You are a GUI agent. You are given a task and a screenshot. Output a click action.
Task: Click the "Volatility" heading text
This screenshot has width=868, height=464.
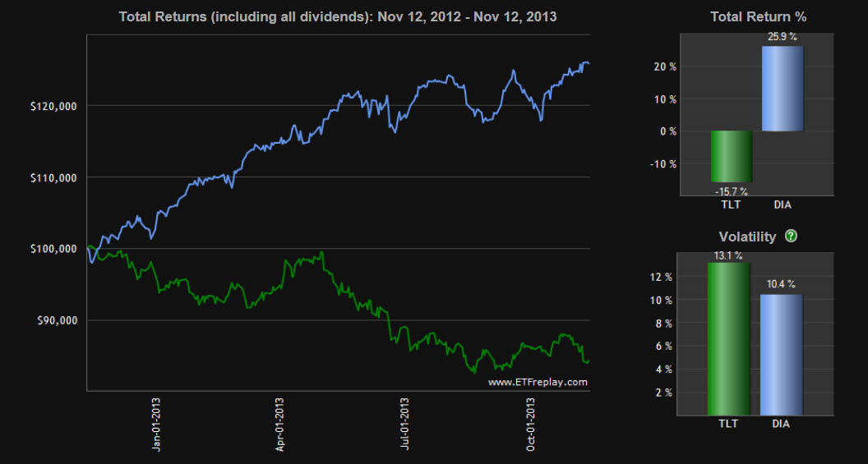[747, 237]
